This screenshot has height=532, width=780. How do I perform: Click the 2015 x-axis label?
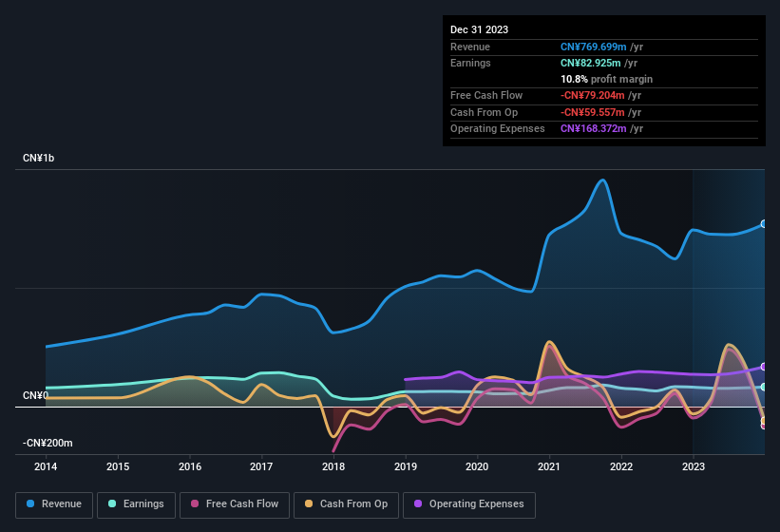[x=118, y=466]
